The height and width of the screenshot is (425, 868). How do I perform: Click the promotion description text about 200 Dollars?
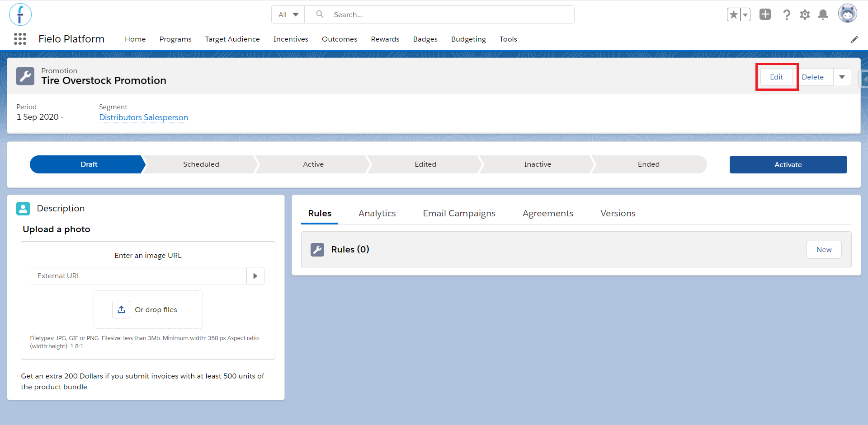[x=142, y=381]
